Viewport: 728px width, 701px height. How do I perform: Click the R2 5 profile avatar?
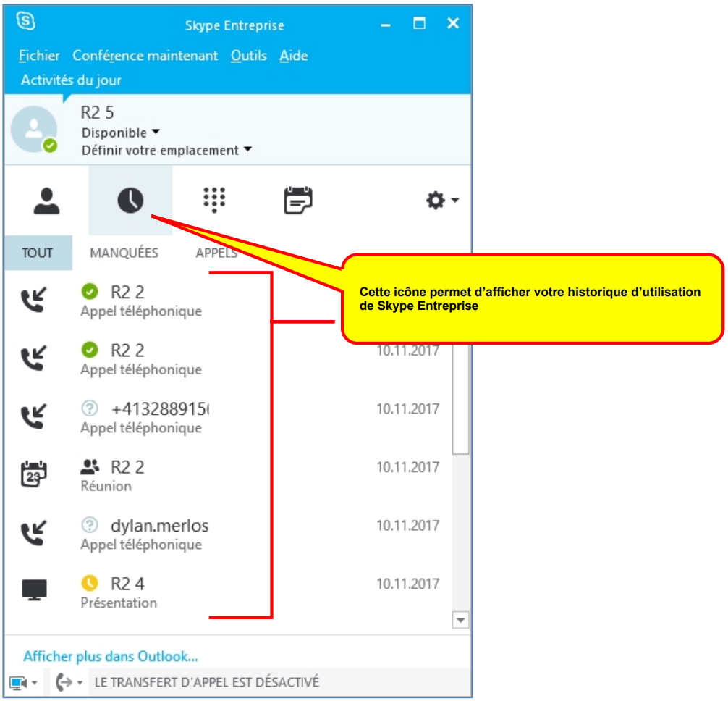(x=34, y=129)
